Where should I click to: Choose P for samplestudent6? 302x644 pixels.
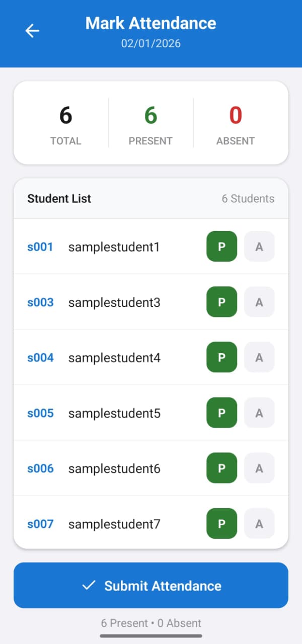[221, 468]
